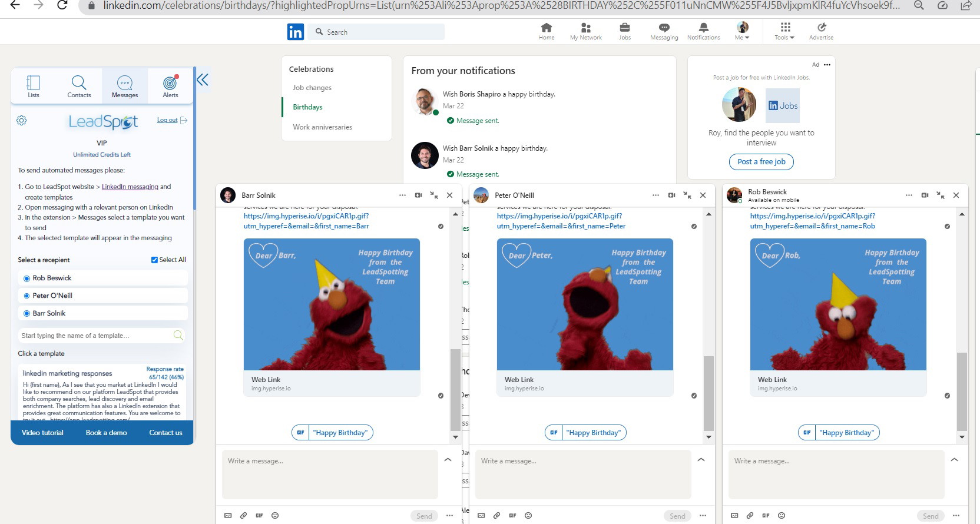Open emoji picker in Rob Beswick chat
Screen dimensions: 980x524
click(782, 516)
